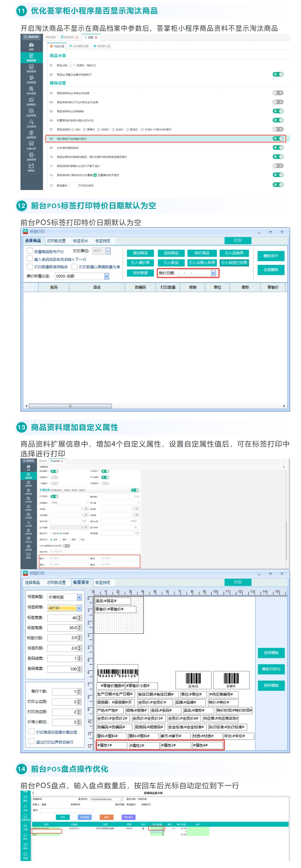
Task: Open 打印机设置 tab in 选择商品 label window
Action: pos(56,241)
